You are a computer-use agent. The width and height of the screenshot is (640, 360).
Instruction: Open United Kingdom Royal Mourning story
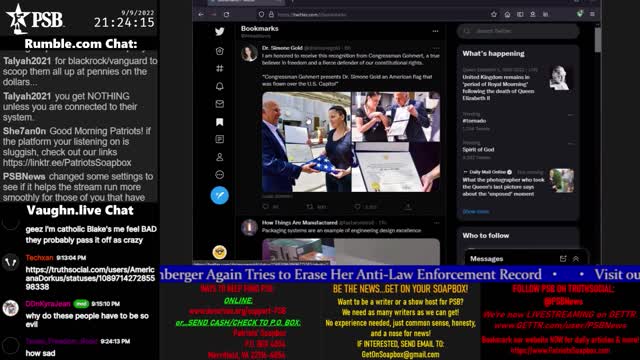click(x=499, y=87)
